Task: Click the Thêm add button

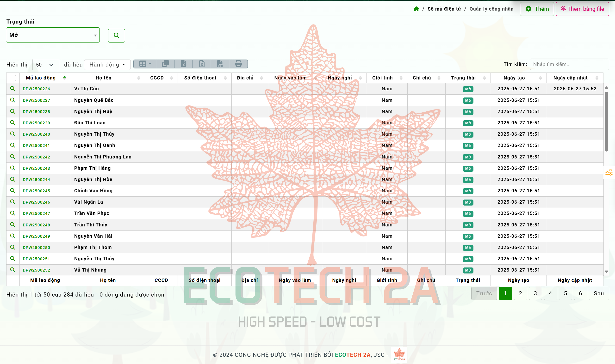Action: pyautogui.click(x=537, y=9)
